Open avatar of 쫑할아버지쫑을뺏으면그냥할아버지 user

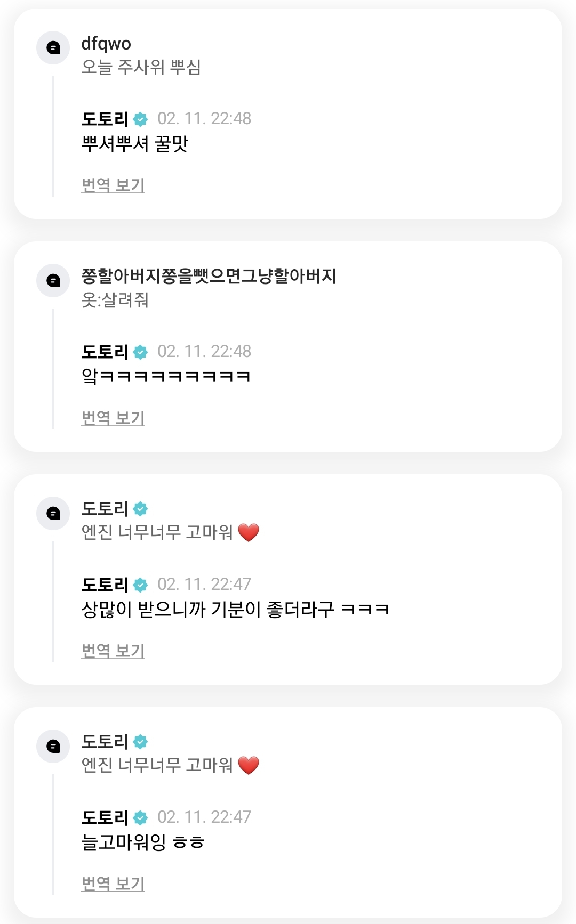pyautogui.click(x=53, y=281)
